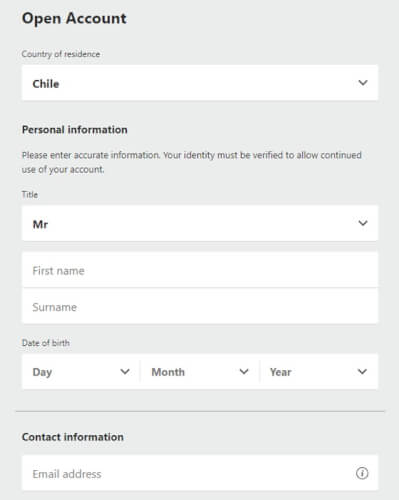Click the chevron arrow next to Month
The image size is (399, 500).
244,371
